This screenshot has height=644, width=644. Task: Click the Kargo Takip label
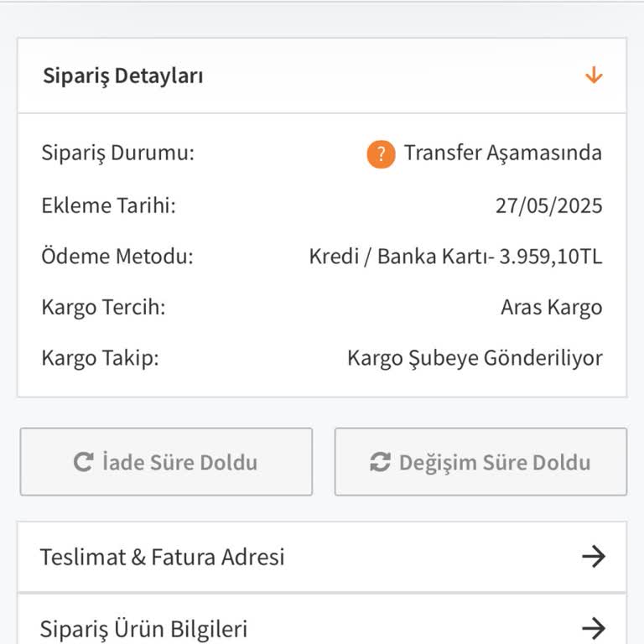100,358
